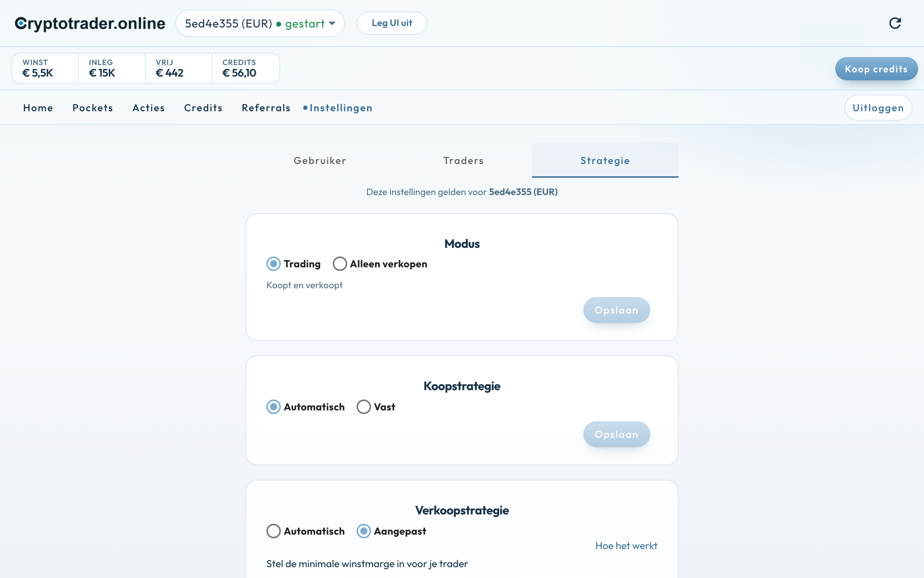Click the Leg UI uit button

pos(392,23)
